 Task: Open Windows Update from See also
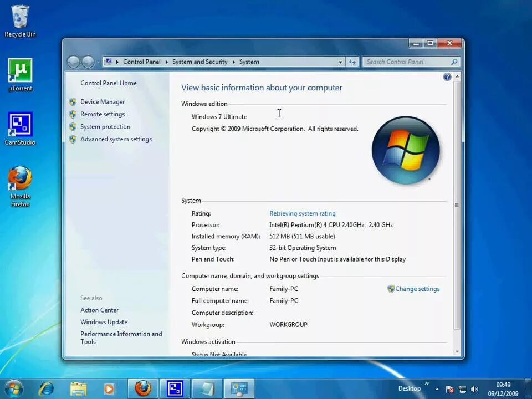[x=104, y=322]
